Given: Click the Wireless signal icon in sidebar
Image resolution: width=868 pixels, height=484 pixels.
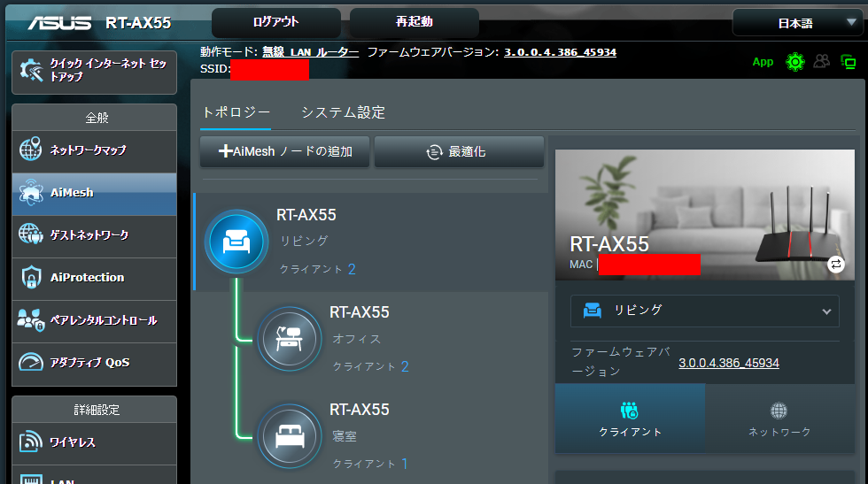Looking at the screenshot, I should (31, 442).
